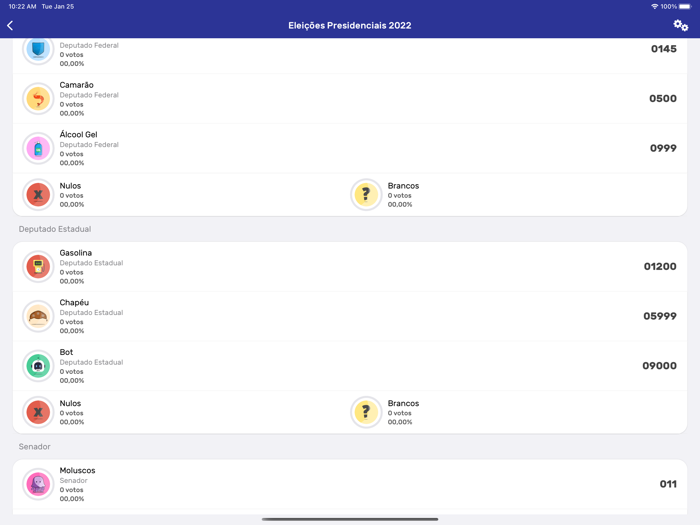Select candidate name Gasolina
700x525 pixels.
tap(76, 253)
